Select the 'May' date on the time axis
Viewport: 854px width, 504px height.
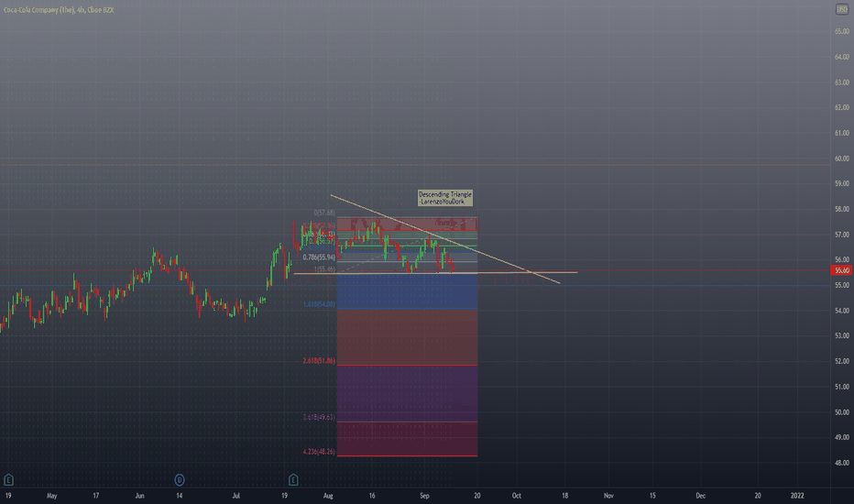click(x=51, y=495)
